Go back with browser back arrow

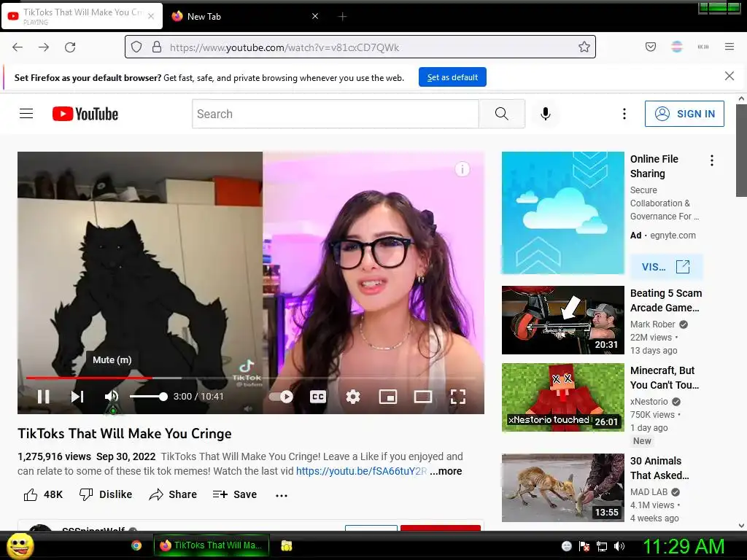(x=18, y=47)
